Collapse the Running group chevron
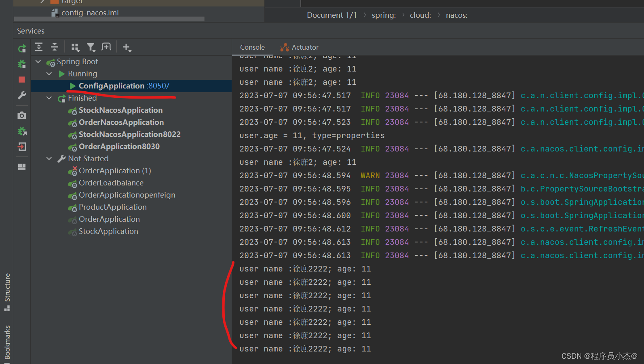 coord(49,74)
